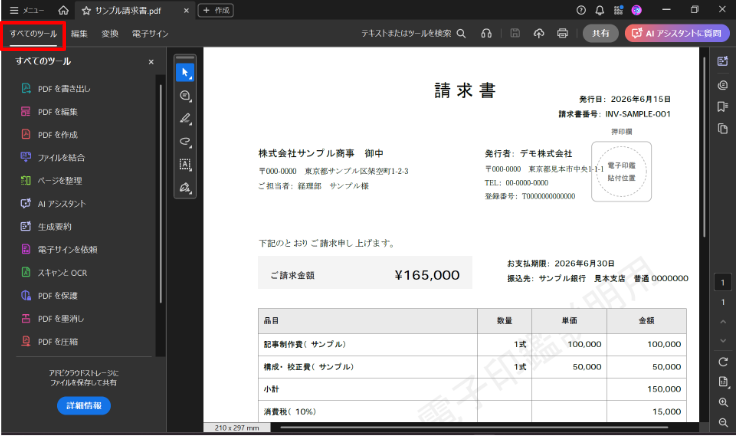
Task: Click the AI アシスタントに質問 button
Action: pos(677,33)
